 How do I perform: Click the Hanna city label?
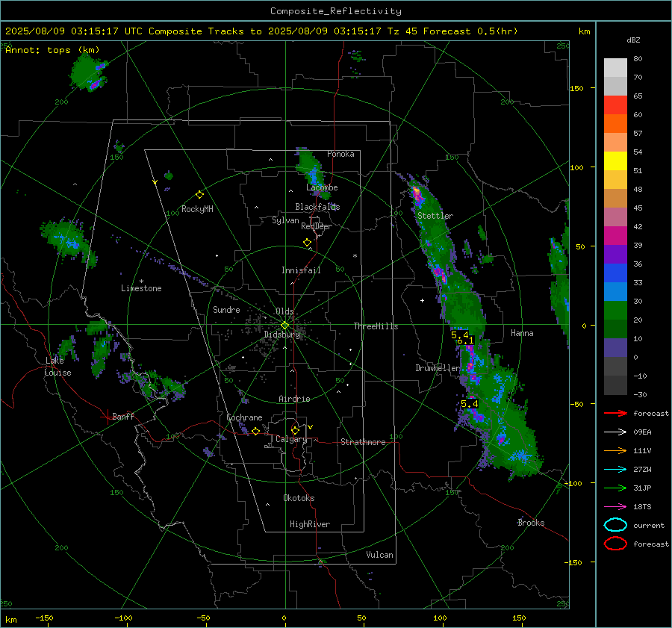(x=522, y=333)
